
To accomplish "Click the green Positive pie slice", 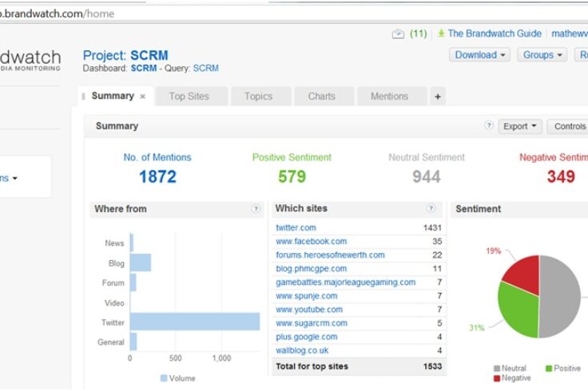I will click(x=519, y=311).
